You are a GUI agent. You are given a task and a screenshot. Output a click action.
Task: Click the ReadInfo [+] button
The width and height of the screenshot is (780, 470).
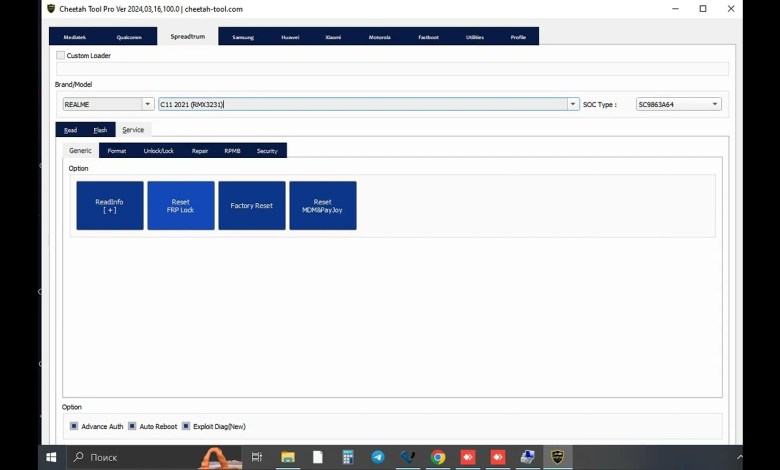click(x=110, y=205)
